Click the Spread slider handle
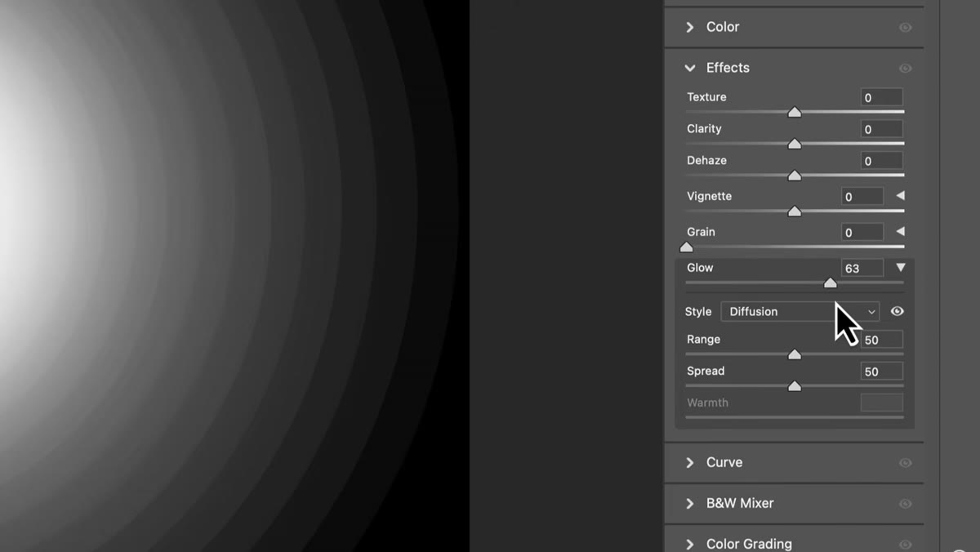The height and width of the screenshot is (552, 980). point(794,386)
